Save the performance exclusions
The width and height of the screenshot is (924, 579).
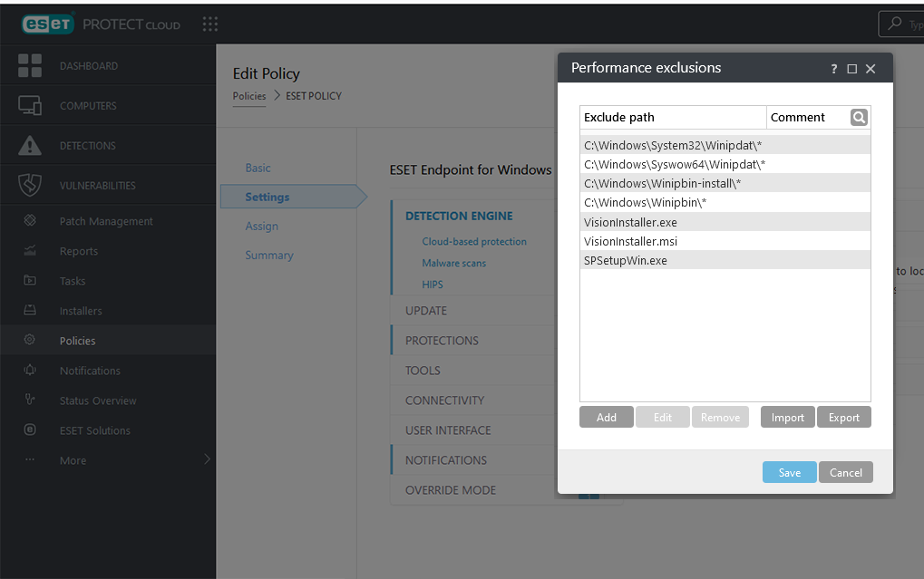point(789,472)
